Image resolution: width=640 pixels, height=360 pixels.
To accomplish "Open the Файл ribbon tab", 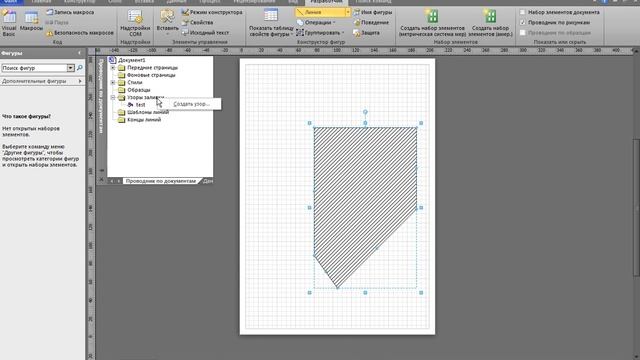I will point(11,2).
